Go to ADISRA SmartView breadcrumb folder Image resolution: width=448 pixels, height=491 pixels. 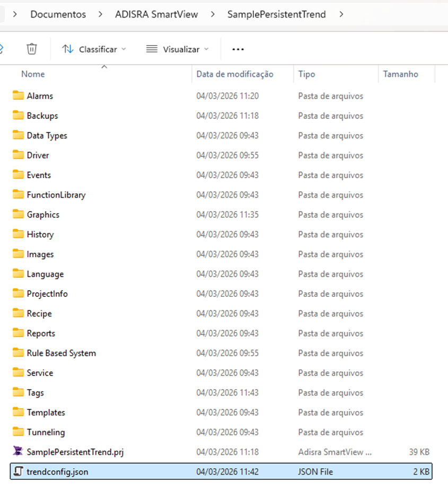(x=156, y=14)
